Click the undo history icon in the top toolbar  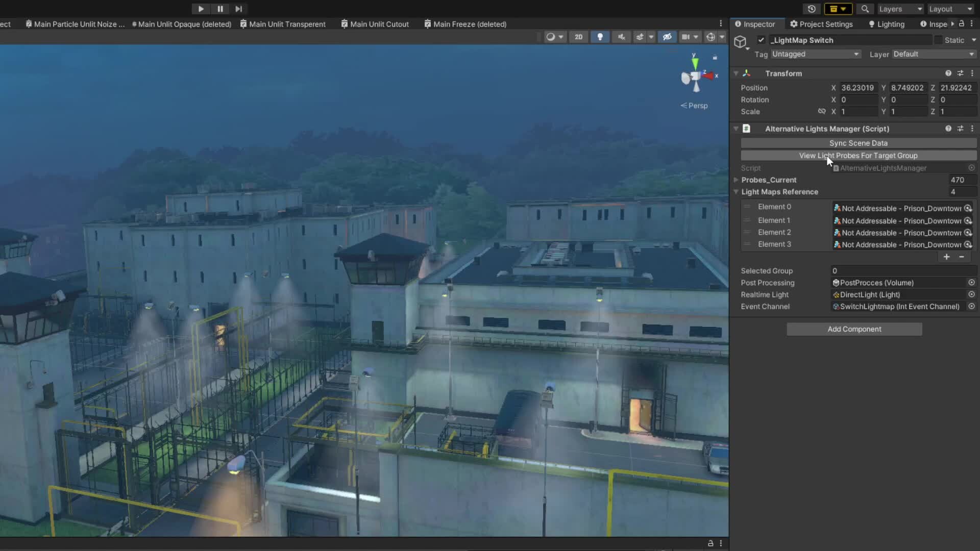click(813, 9)
